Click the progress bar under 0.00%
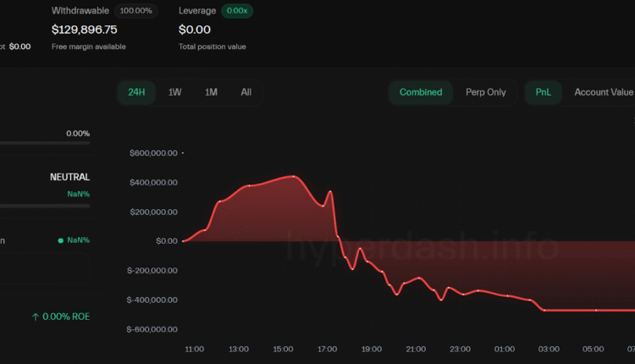This screenshot has height=364, width=635. [x=44, y=143]
